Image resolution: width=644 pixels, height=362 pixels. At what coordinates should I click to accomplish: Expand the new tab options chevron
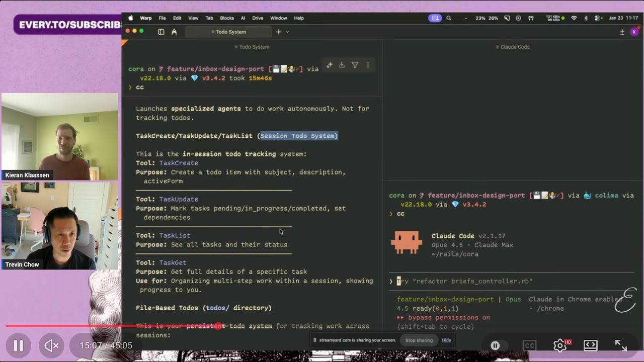coord(287,32)
